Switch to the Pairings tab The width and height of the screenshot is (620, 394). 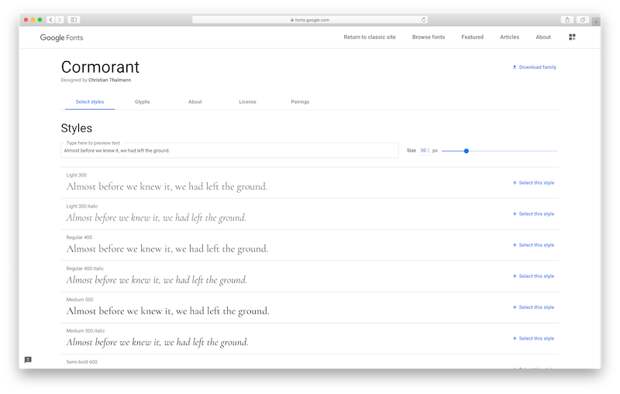(x=300, y=102)
